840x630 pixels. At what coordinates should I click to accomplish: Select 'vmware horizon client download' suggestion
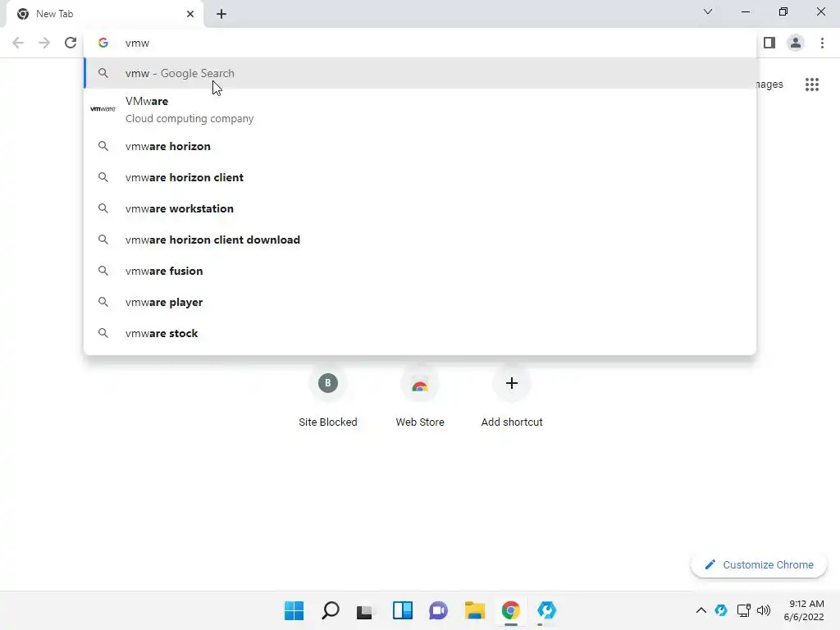pyautogui.click(x=420, y=240)
